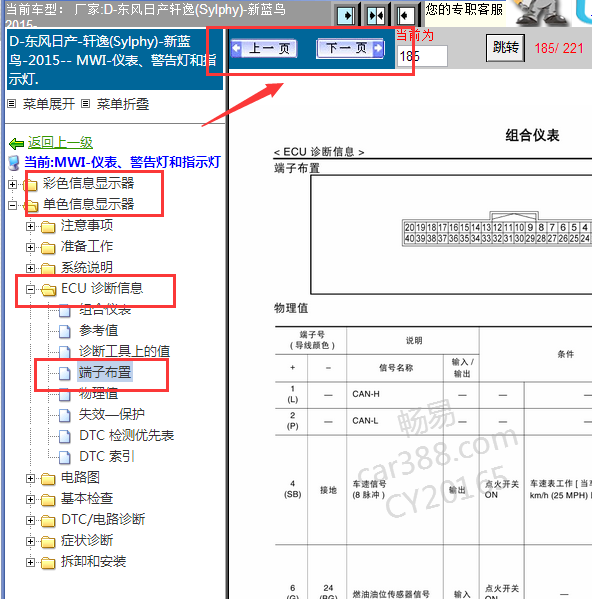The height and width of the screenshot is (599, 592).
Task: Expand the 系统说明 node
Action: [x=31, y=269]
